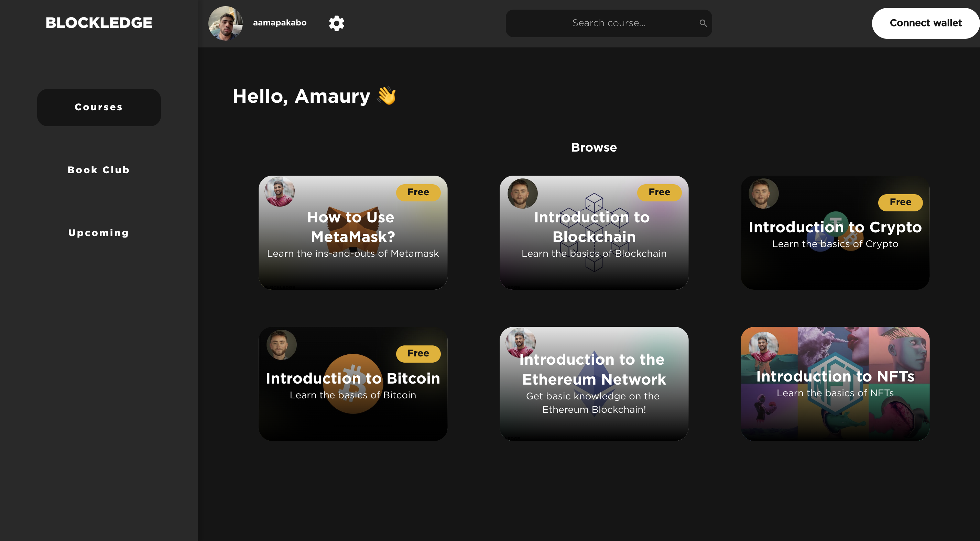Click the Free badge on Crypto card
The width and height of the screenshot is (980, 541).
(900, 202)
